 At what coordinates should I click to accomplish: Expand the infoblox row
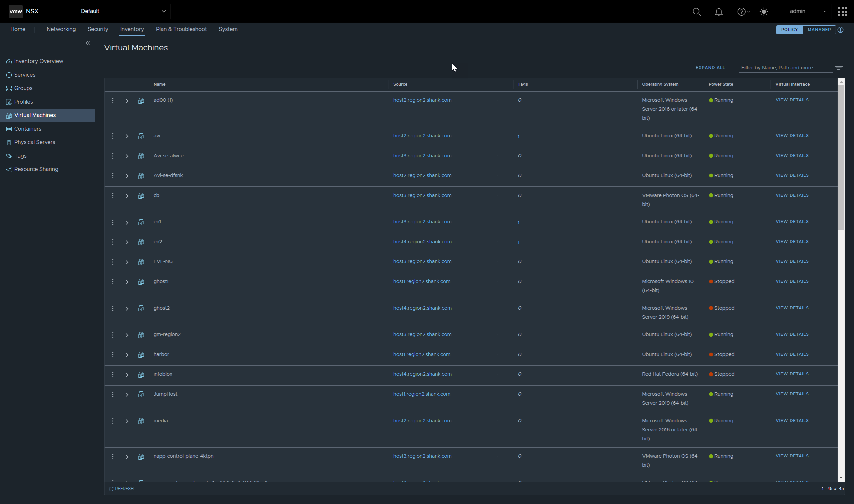127,375
